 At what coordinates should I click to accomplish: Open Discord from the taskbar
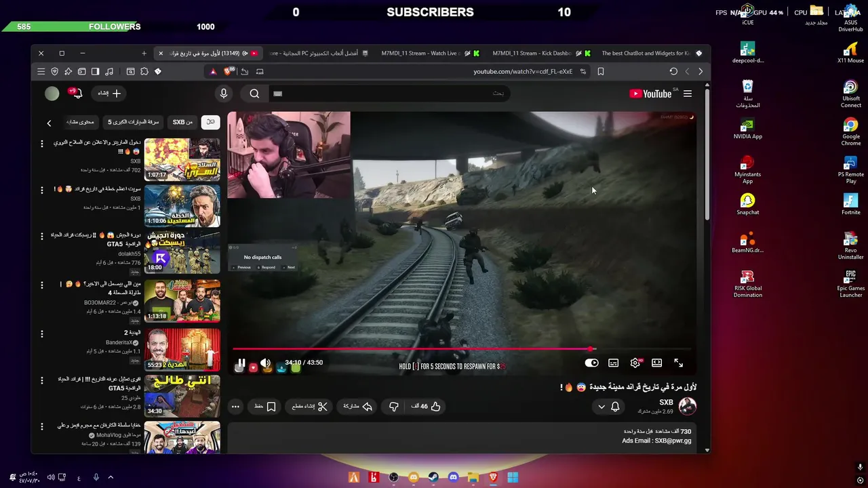tap(454, 477)
